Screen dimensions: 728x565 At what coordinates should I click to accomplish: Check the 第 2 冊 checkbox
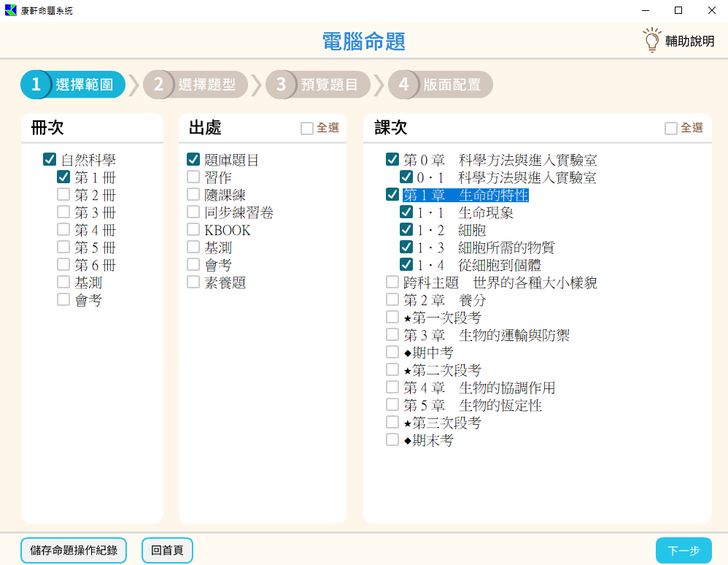point(63,195)
